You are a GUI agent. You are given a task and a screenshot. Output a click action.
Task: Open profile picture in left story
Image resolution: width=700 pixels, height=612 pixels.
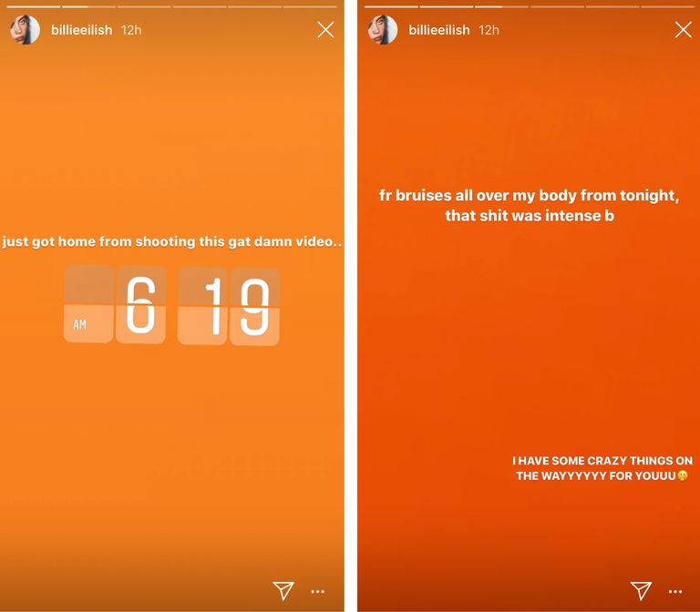pyautogui.click(x=25, y=30)
